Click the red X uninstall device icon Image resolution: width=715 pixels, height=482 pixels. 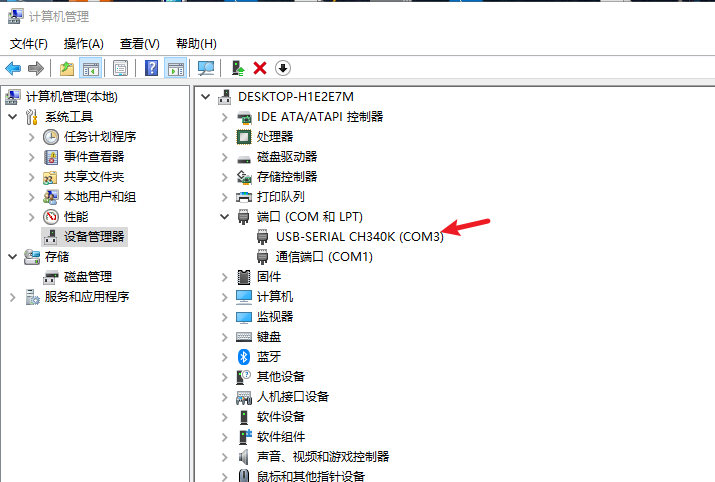[x=260, y=68]
